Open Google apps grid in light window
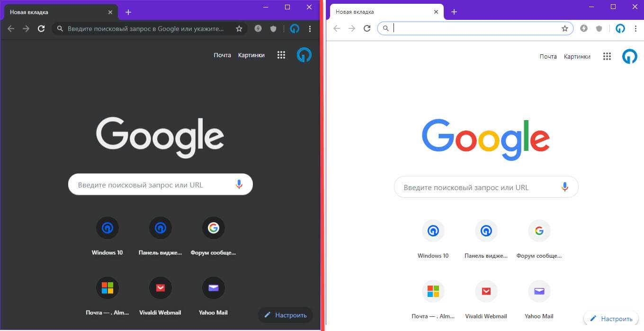The image size is (644, 331). [x=607, y=57]
